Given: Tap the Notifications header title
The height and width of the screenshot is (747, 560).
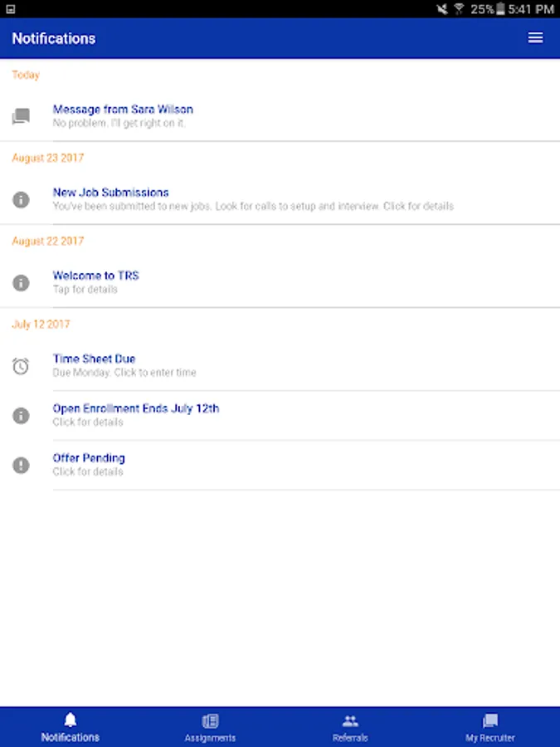Looking at the screenshot, I should tap(54, 38).
